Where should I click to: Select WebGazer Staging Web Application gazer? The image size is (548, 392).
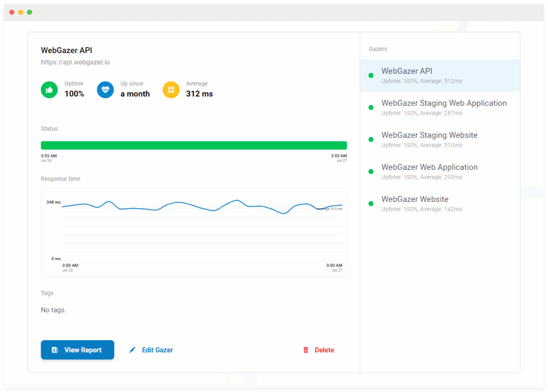pyautogui.click(x=440, y=108)
